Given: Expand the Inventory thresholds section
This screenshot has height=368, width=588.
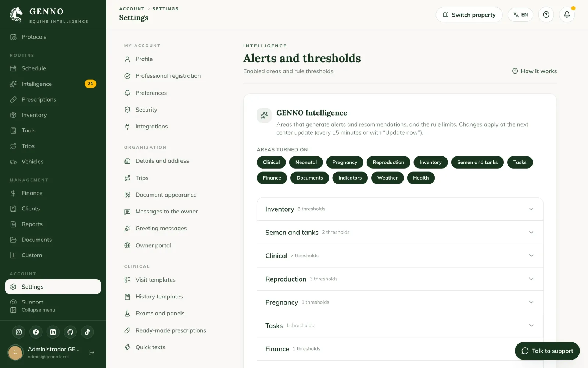Looking at the screenshot, I should [400, 209].
